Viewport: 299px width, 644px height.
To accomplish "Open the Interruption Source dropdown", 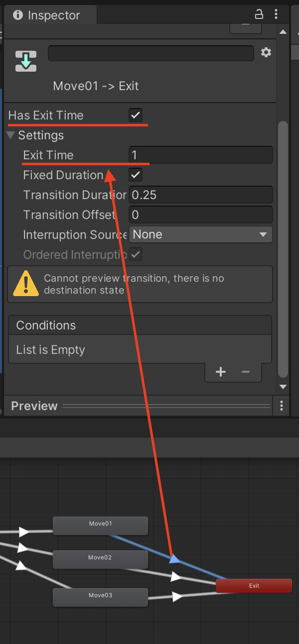I will 200,234.
